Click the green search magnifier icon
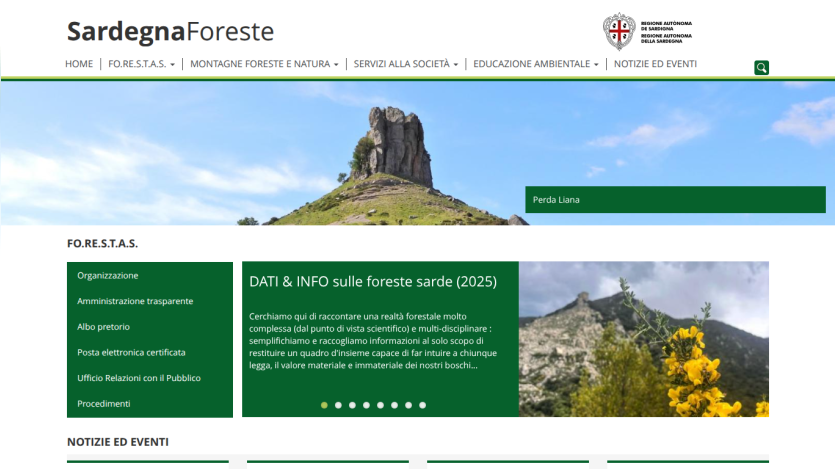The image size is (835, 469). pyautogui.click(x=761, y=68)
